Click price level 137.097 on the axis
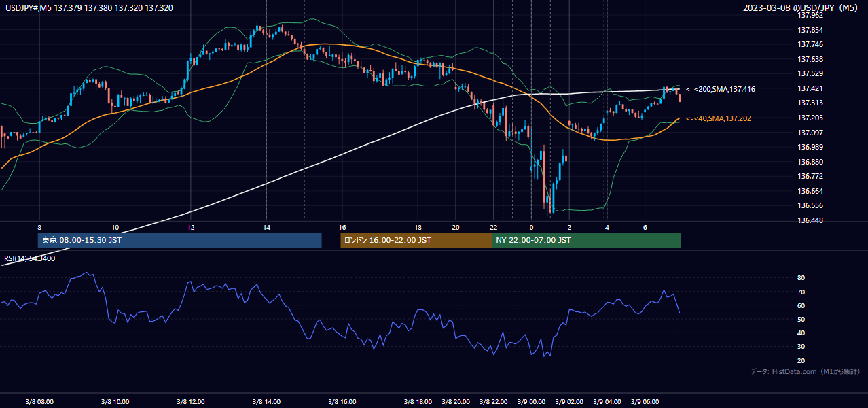 pos(810,133)
